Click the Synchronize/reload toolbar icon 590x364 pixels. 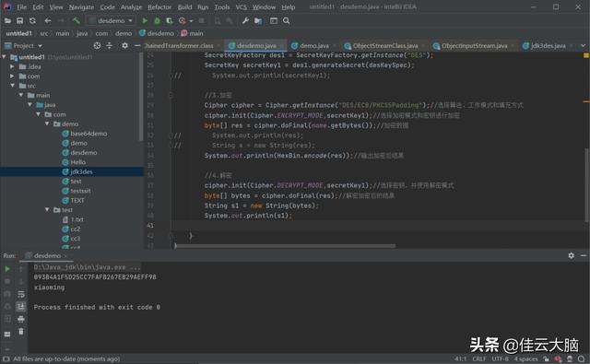tap(33, 20)
